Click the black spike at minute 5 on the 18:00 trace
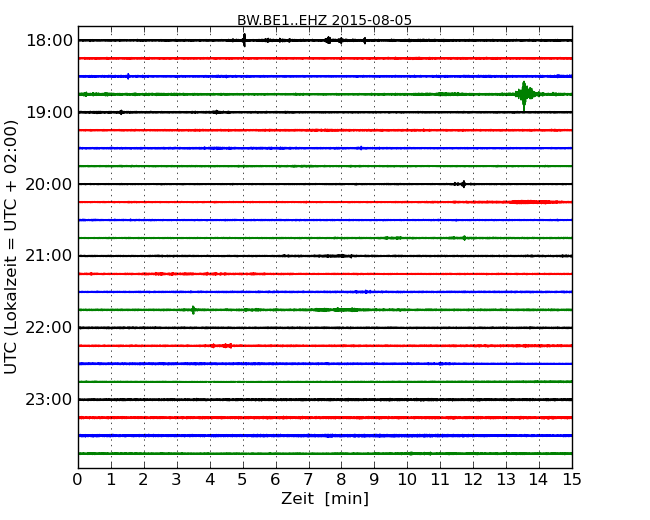The height and width of the screenshot is (520, 650). click(244, 40)
